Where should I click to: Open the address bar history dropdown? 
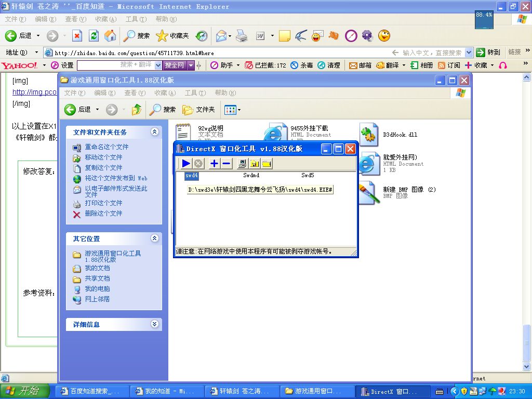(469, 52)
